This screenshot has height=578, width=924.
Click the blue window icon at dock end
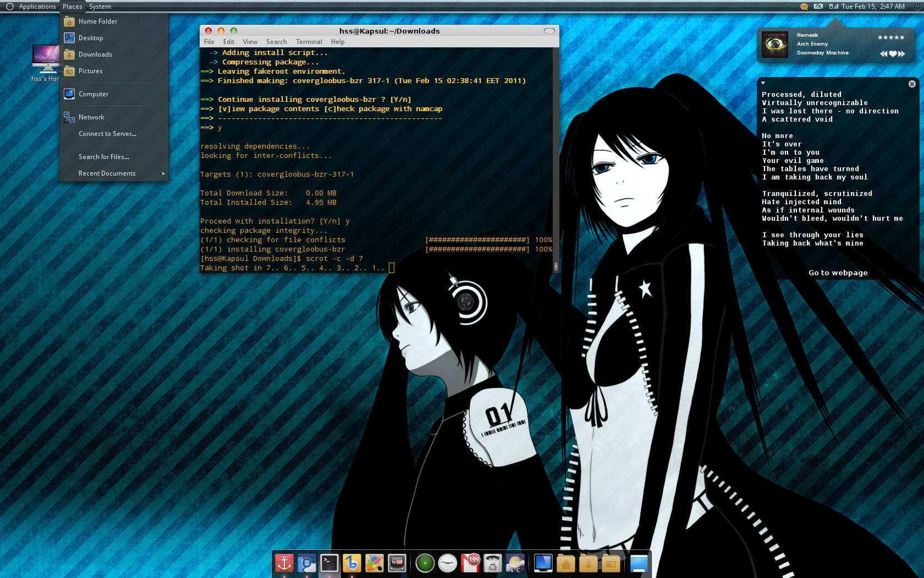[x=639, y=563]
